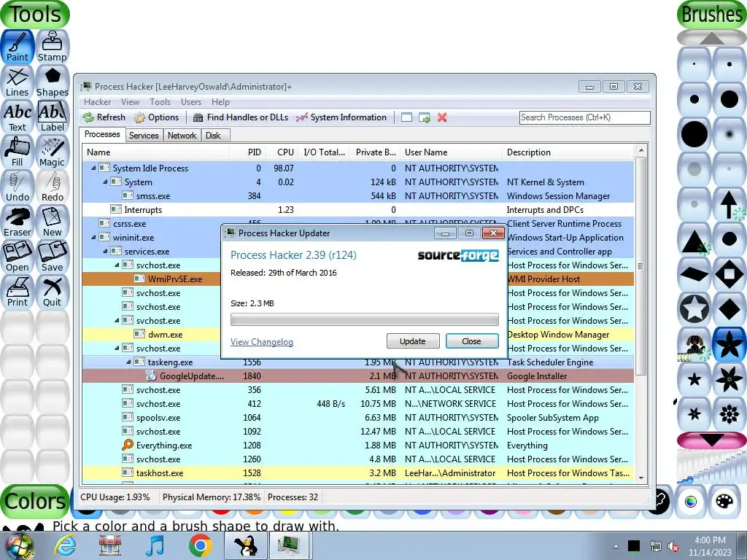Open Options in Process Hacker toolbar
Screen dimensions: 747x560
point(157,117)
